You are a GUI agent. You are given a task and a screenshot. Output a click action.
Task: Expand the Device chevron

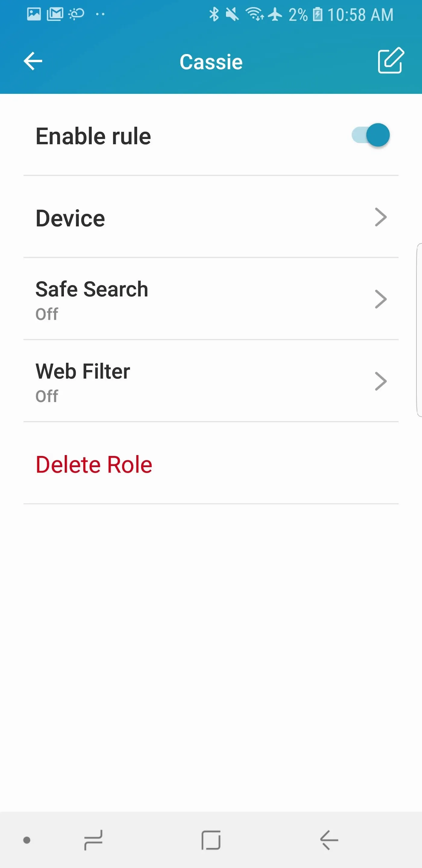coord(380,217)
